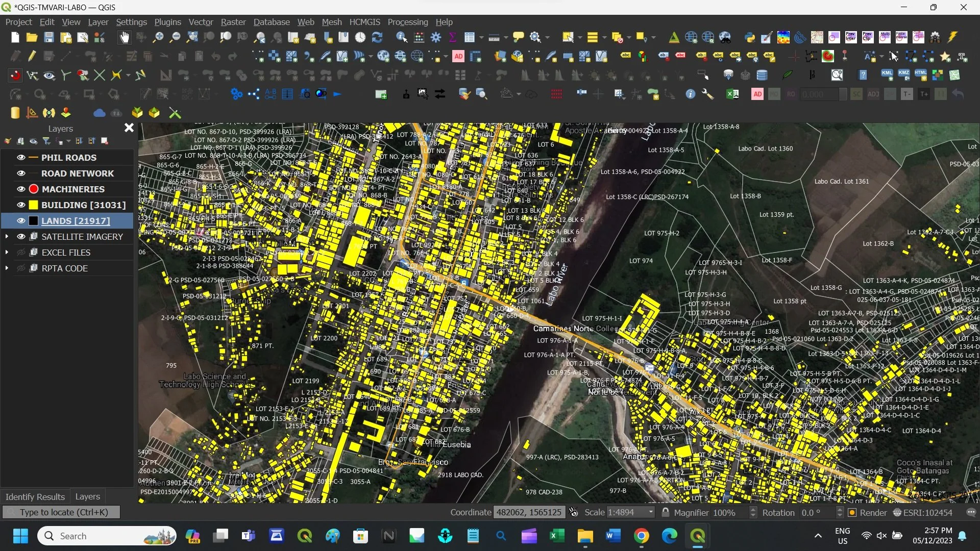Toggle editing with the yellow pencil icon
Viewport: 980px width, 551px height.
pos(32,56)
